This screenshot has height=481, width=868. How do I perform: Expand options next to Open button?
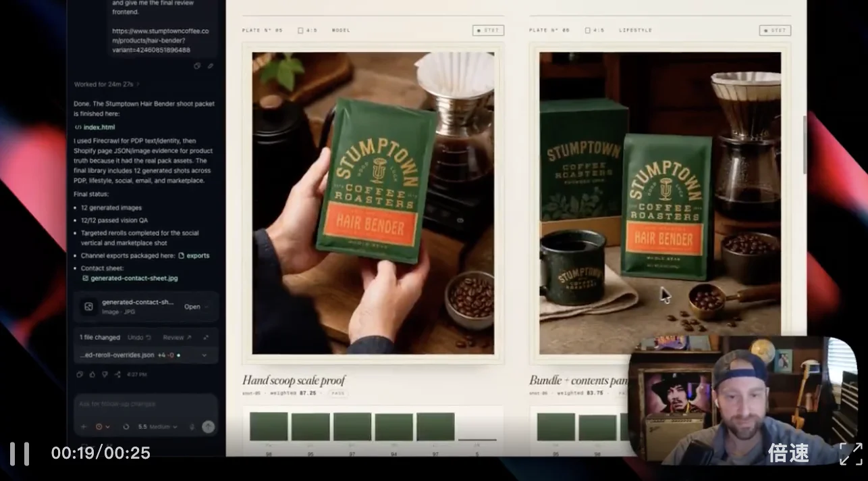coord(208,307)
